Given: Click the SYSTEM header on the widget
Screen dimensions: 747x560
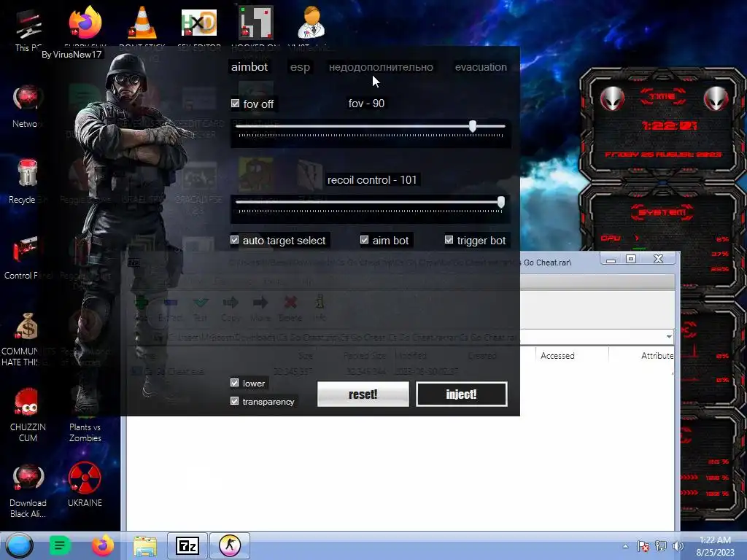Looking at the screenshot, I should point(662,212).
